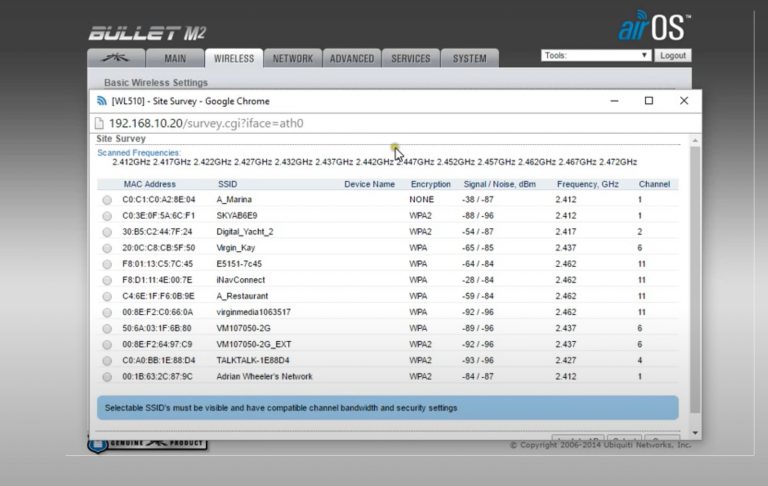Open the SYSTEM tab

pyautogui.click(x=469, y=59)
